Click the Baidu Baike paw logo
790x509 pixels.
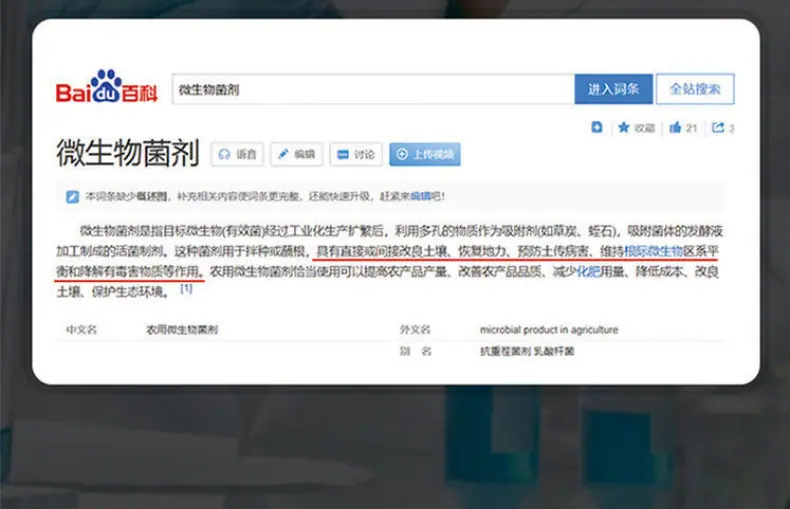106,86
